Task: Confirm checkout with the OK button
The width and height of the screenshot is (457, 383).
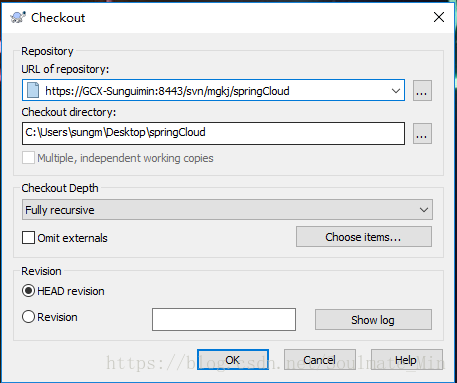Action: [x=233, y=360]
